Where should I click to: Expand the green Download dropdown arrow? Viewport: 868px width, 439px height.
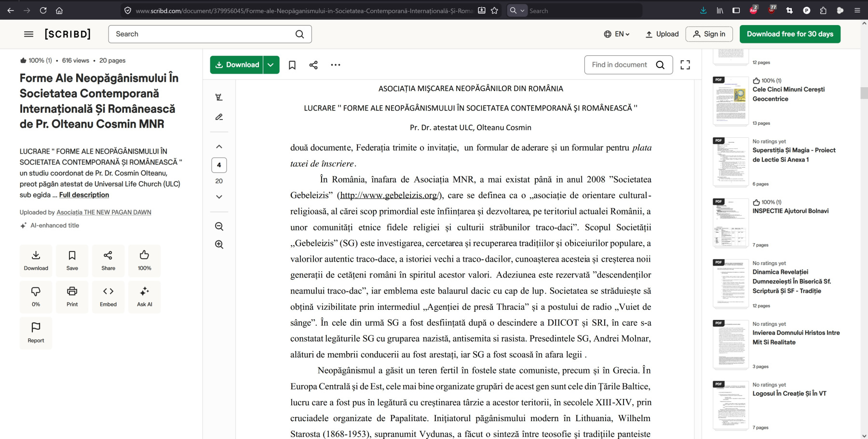tap(271, 65)
